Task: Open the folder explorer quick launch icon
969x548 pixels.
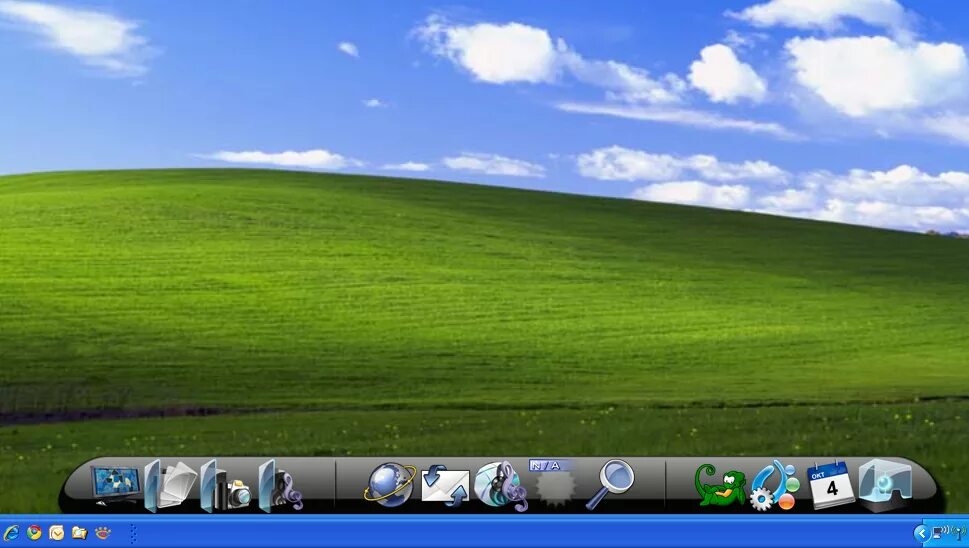Action: [x=79, y=533]
